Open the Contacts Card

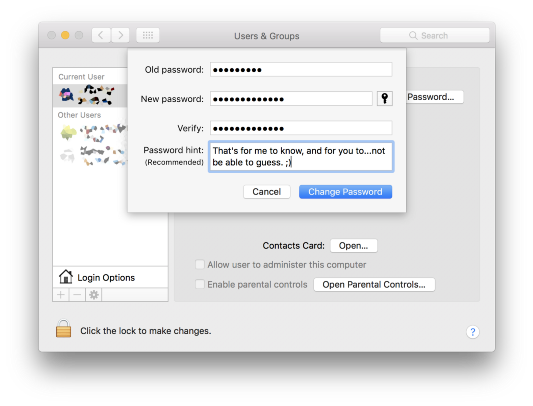[354, 246]
